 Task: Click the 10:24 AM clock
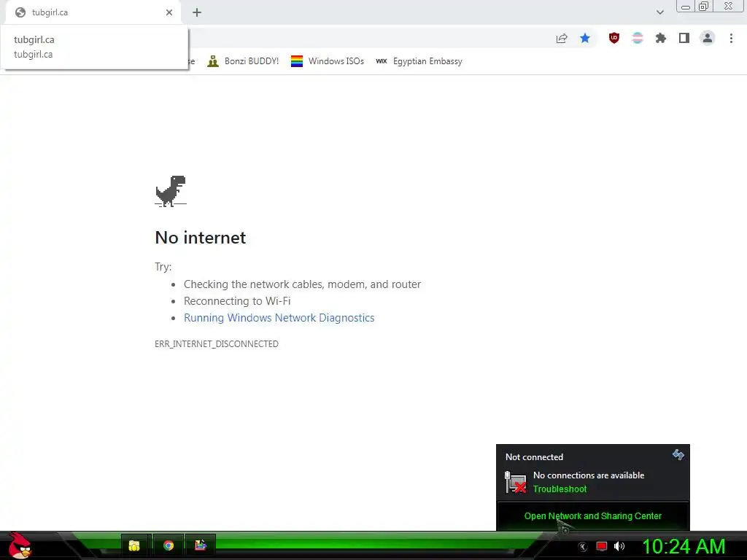tap(684, 546)
